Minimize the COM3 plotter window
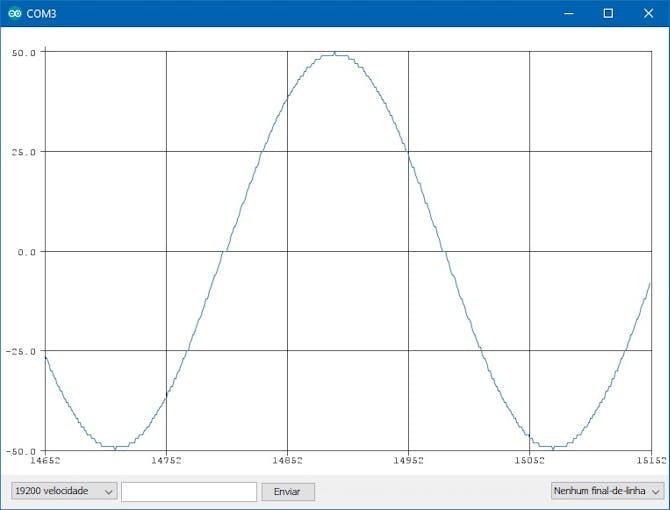The width and height of the screenshot is (670, 510). (568, 14)
